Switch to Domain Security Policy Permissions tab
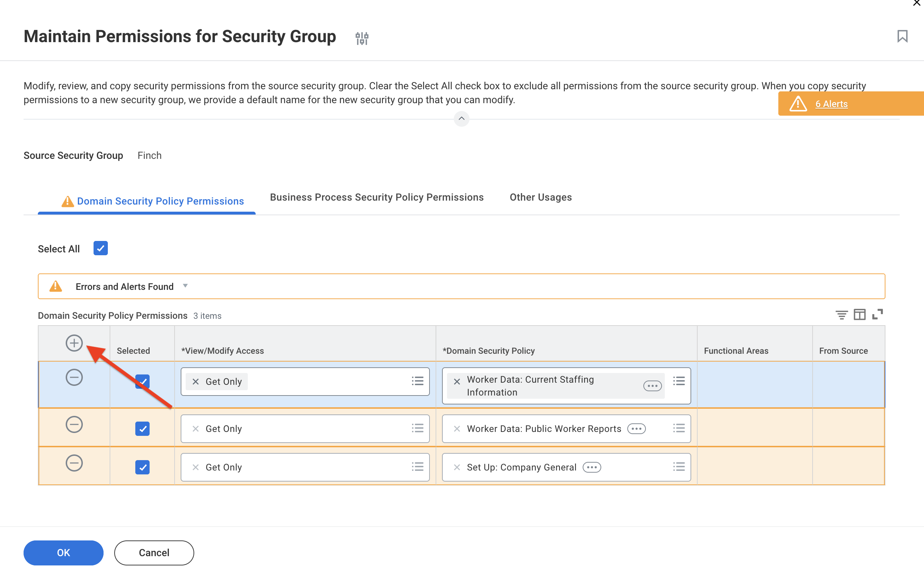The width and height of the screenshot is (924, 574). tap(160, 201)
